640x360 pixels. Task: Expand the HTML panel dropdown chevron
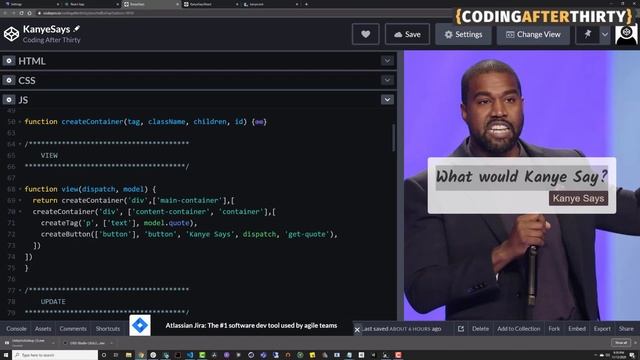pos(387,61)
